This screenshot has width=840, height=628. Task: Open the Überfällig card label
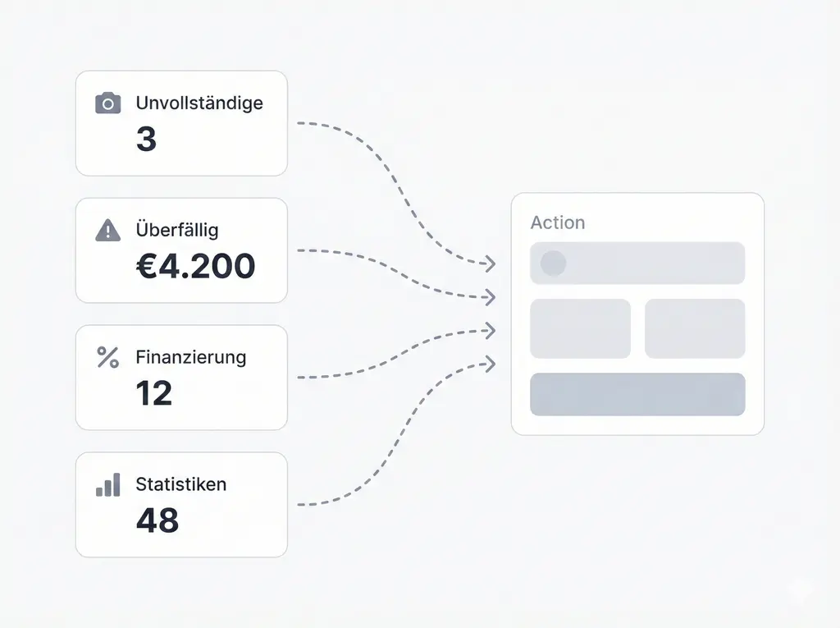tap(177, 231)
